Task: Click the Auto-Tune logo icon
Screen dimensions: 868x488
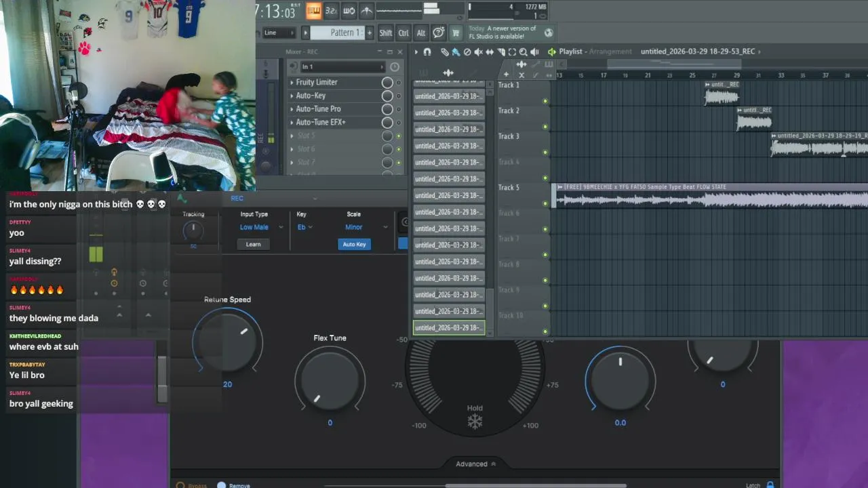Action: pyautogui.click(x=182, y=199)
